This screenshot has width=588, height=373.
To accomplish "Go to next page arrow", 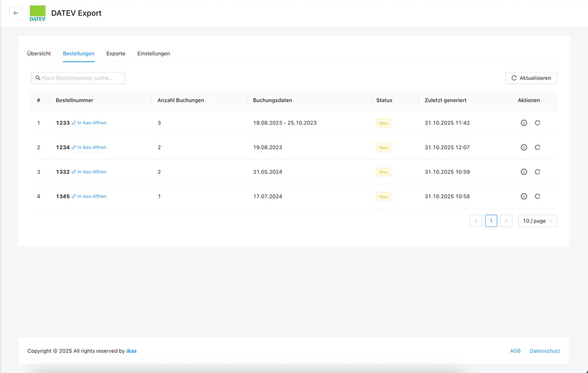I will 506,221.
